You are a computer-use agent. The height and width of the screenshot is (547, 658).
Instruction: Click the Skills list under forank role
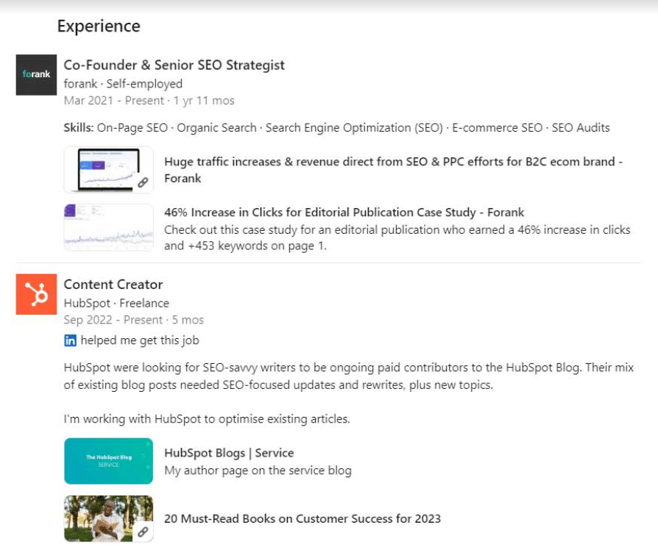click(x=336, y=128)
